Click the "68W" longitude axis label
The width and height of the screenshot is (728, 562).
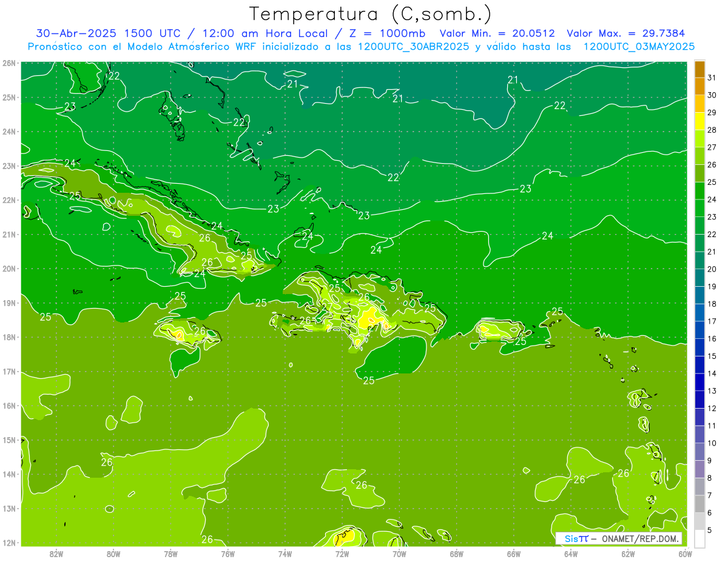click(456, 554)
